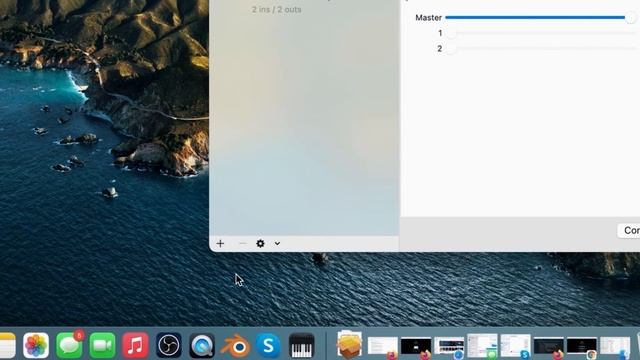Launch Blender from the dock

click(x=235, y=346)
